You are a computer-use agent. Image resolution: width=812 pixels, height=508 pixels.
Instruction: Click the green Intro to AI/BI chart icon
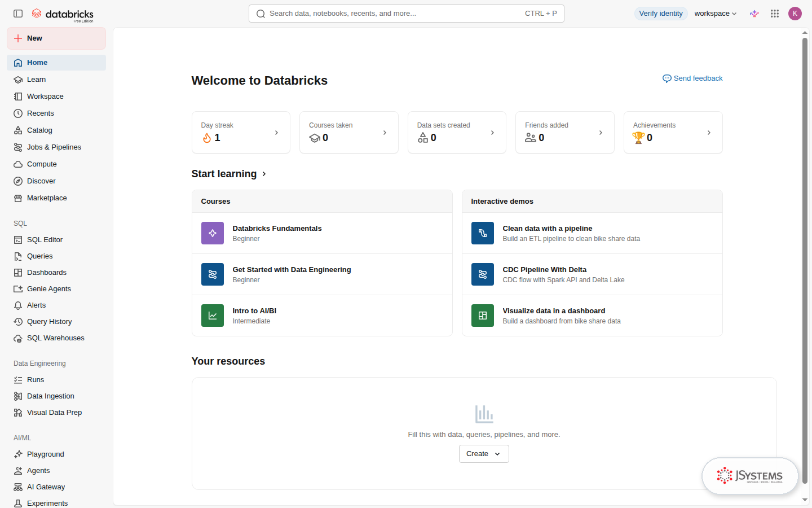[x=213, y=316]
